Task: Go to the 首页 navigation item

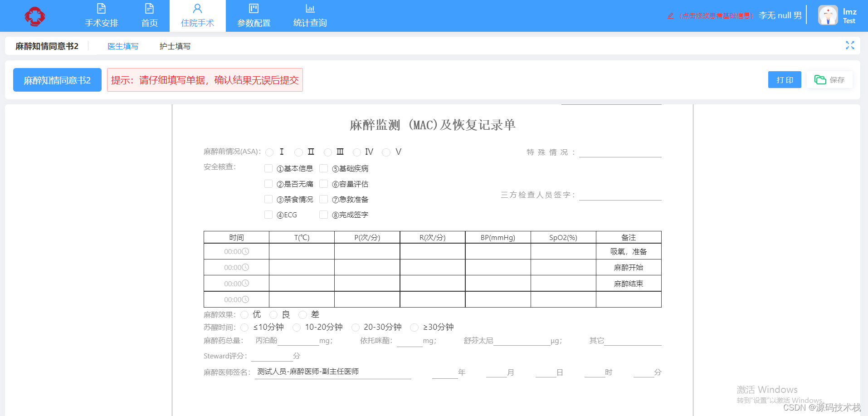Action: [x=150, y=16]
